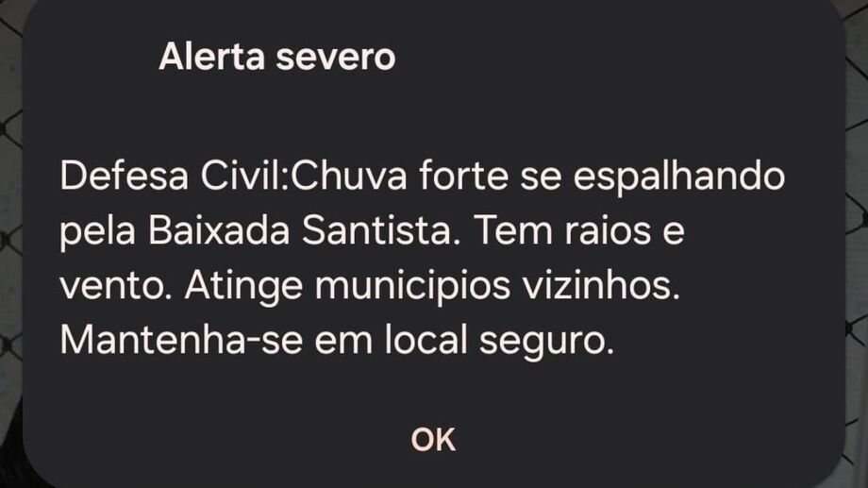This screenshot has height=488, width=868.
Task: Tap the "Defesa Civil:" sender text
Action: pyautogui.click(x=175, y=177)
